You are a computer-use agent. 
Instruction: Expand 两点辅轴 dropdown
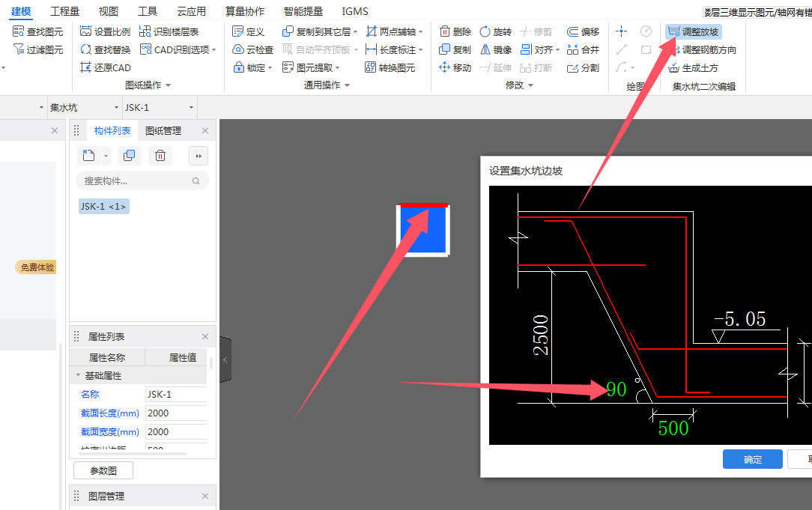tap(421, 32)
